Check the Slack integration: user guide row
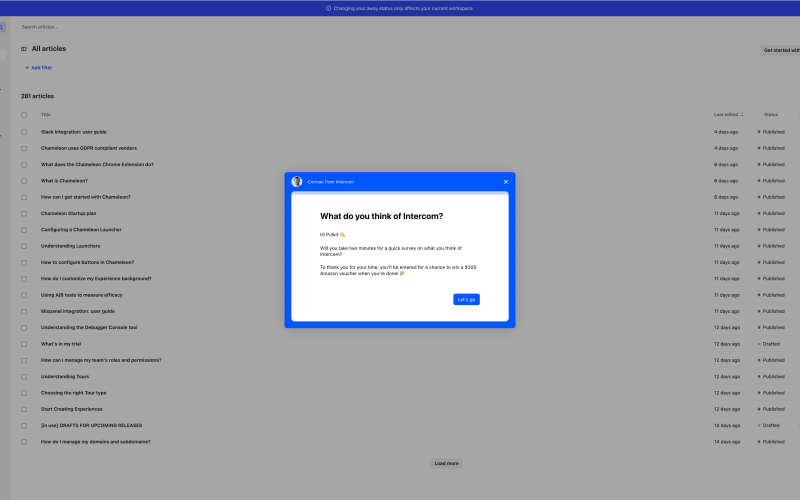The width and height of the screenshot is (800, 500). tap(24, 132)
